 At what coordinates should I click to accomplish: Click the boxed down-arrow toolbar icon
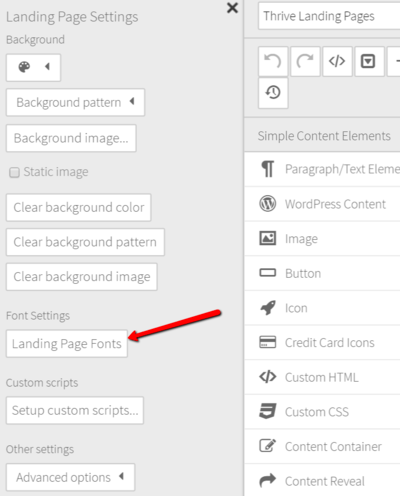[369, 61]
